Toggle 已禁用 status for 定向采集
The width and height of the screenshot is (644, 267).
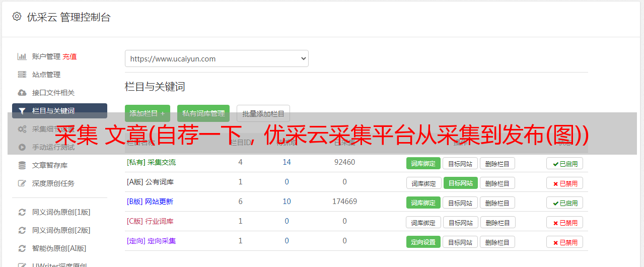565,242
